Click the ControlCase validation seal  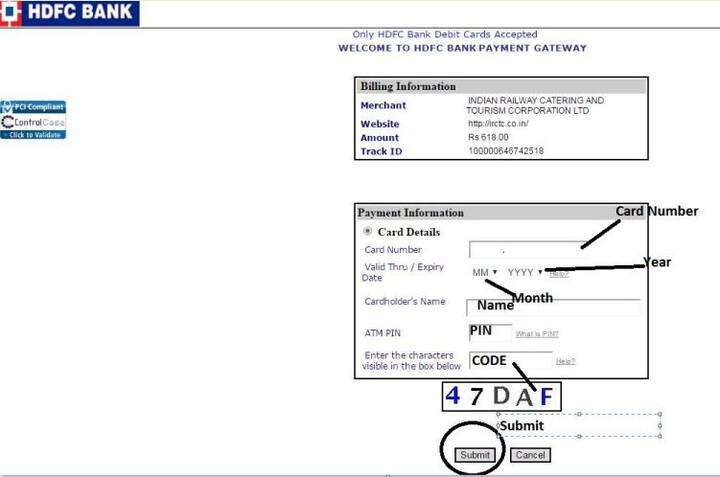pos(33,122)
